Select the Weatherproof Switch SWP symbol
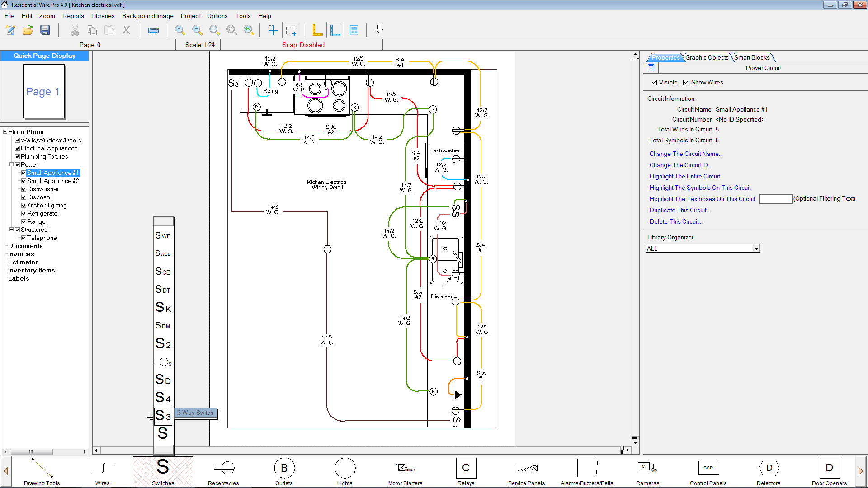This screenshot has height=488, width=868. pos(163,235)
